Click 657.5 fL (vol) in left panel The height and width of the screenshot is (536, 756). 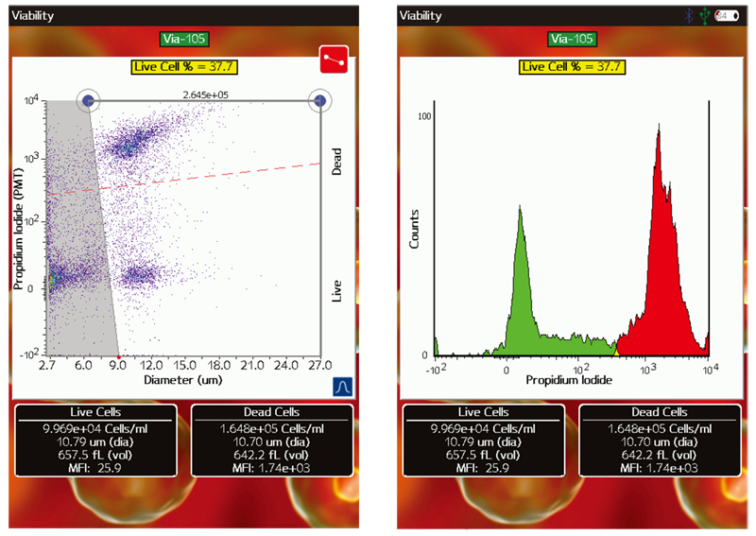pos(95,455)
